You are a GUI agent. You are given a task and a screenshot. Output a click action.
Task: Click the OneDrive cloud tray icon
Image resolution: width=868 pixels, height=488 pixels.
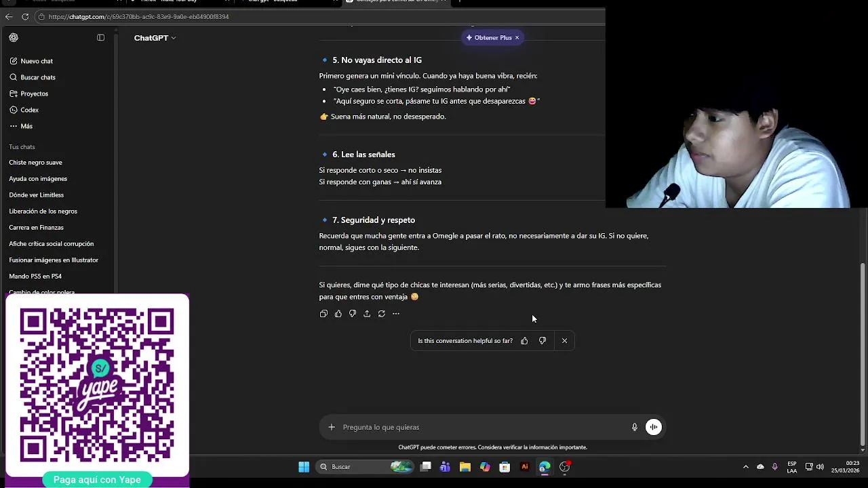click(x=760, y=466)
